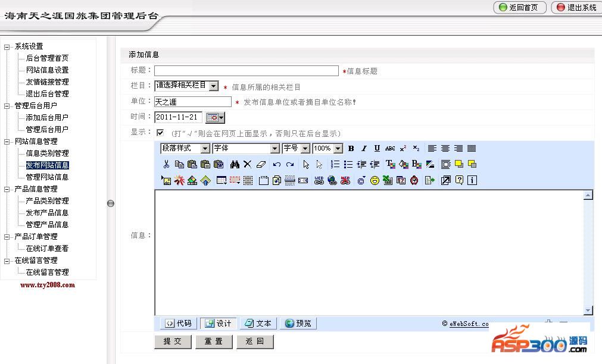Open 在线订单查看 in sidebar
This screenshot has height=364, width=602.
point(47,249)
